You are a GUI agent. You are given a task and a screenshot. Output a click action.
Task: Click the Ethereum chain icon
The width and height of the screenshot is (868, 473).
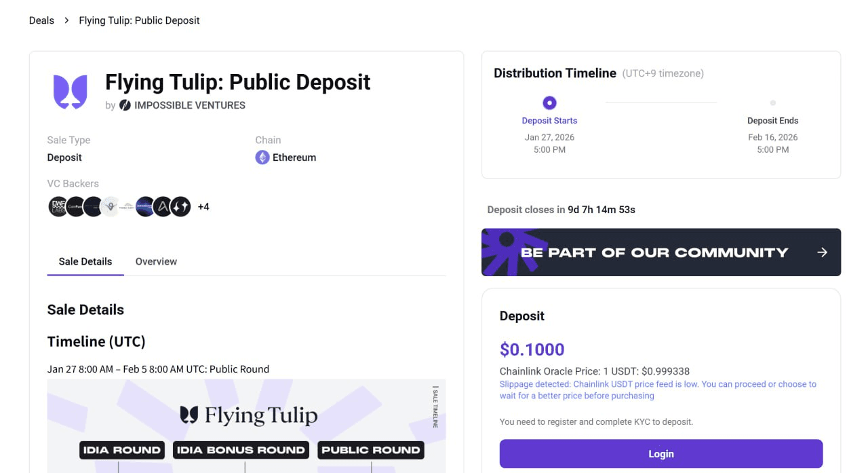(x=262, y=157)
